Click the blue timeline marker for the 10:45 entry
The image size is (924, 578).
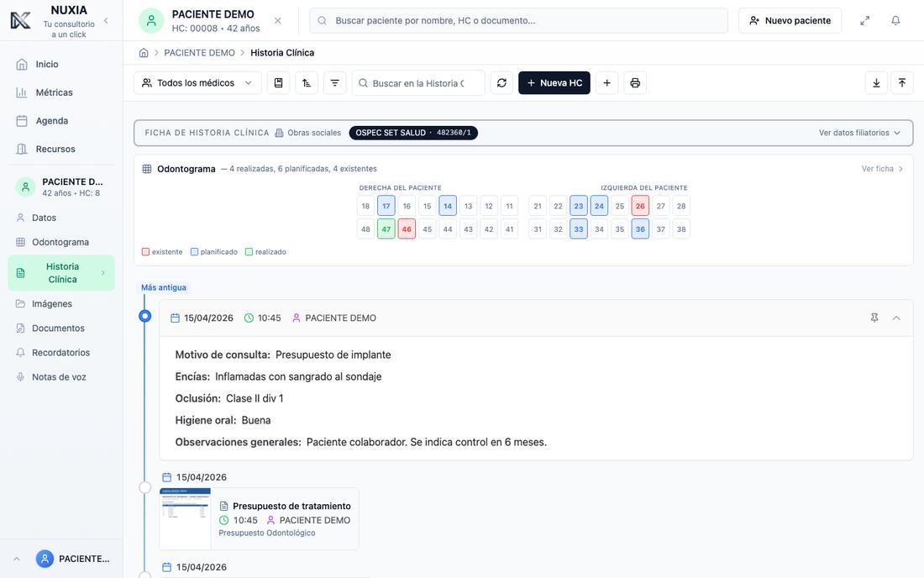click(x=145, y=317)
